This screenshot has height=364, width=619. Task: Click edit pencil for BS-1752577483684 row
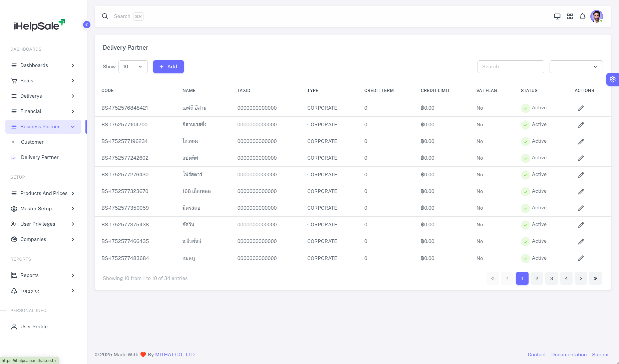click(x=581, y=258)
